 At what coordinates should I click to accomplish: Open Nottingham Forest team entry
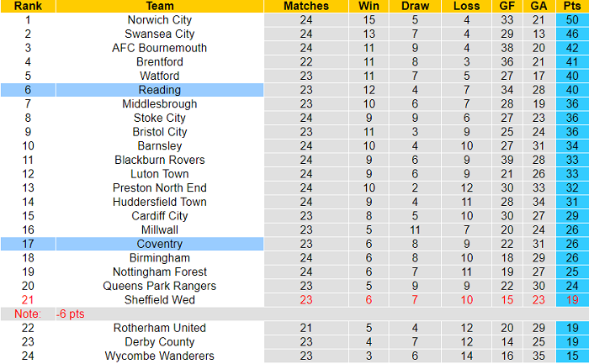[x=159, y=272]
